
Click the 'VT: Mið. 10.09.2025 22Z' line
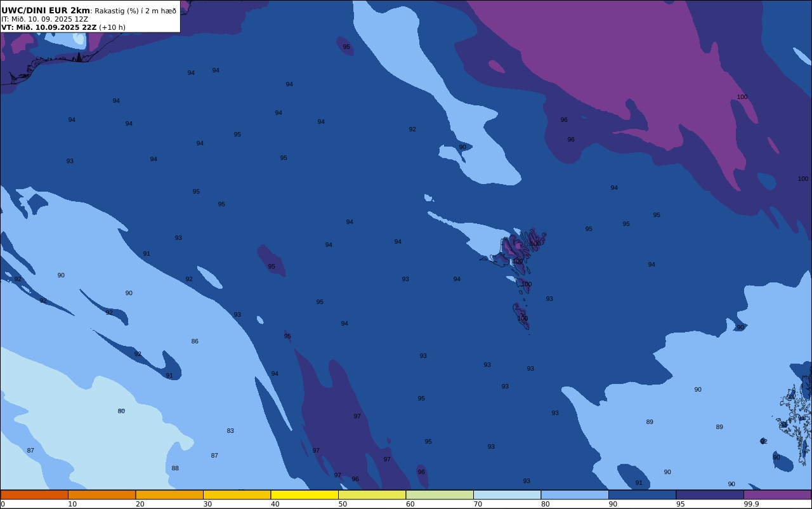coord(49,27)
